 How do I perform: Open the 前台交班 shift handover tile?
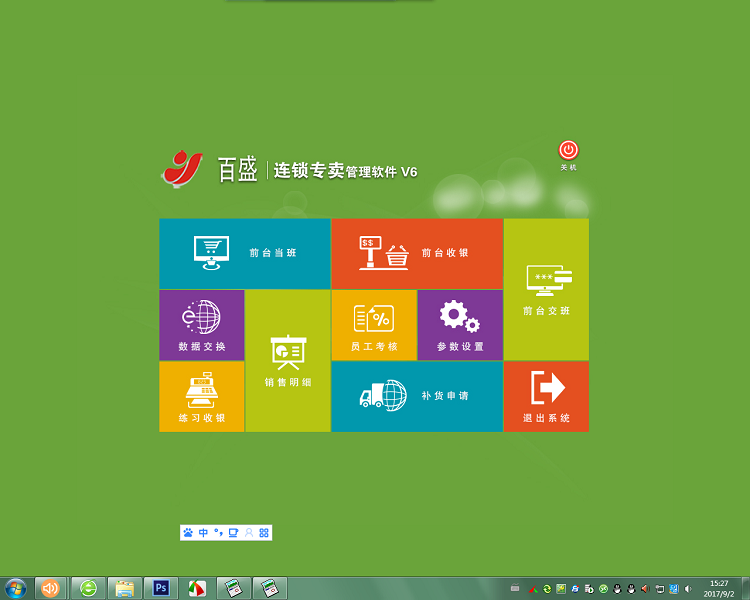click(546, 289)
